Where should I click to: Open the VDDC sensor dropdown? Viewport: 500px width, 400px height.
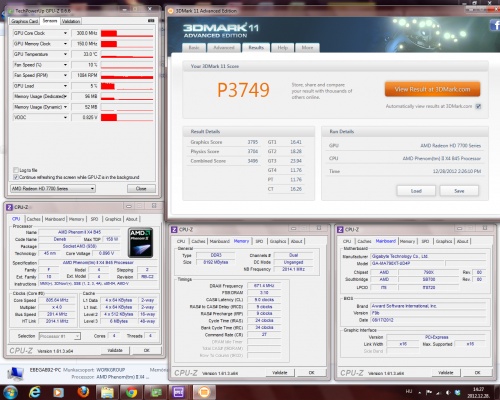(x=65, y=117)
